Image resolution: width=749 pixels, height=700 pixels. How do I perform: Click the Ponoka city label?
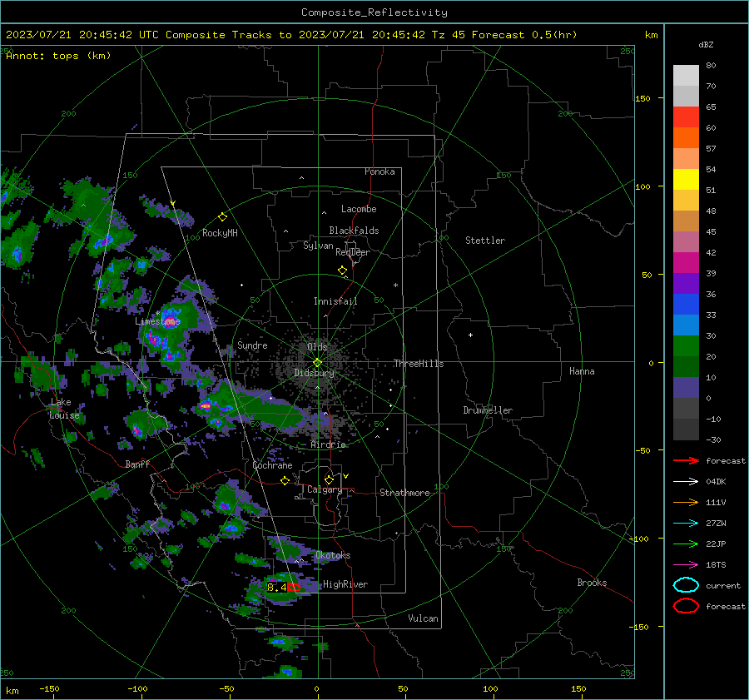click(379, 171)
